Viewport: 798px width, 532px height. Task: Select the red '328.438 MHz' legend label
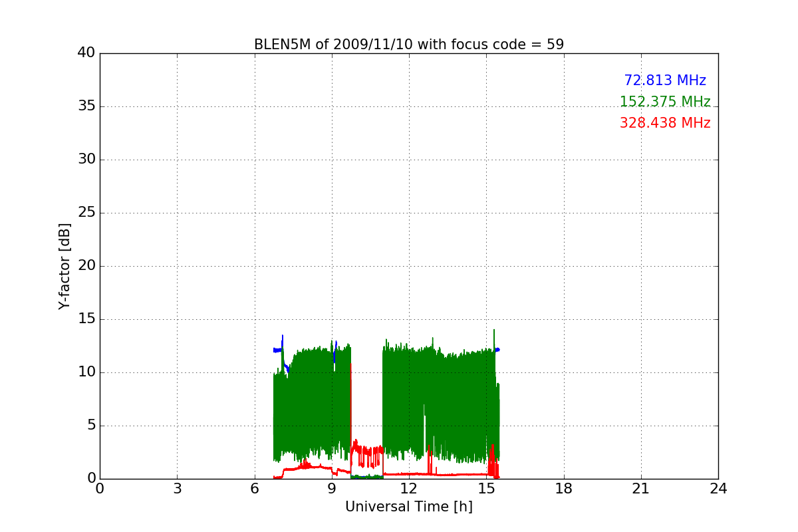[x=665, y=123]
